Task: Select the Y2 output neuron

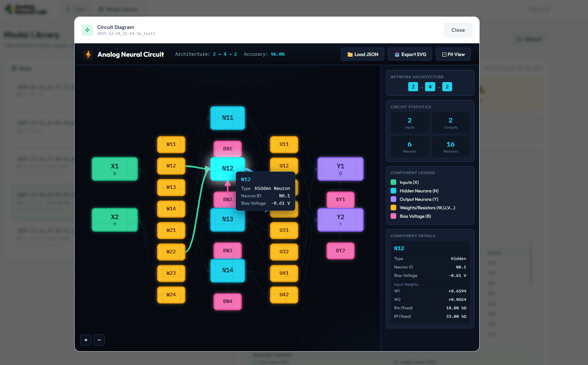Action: click(x=340, y=219)
